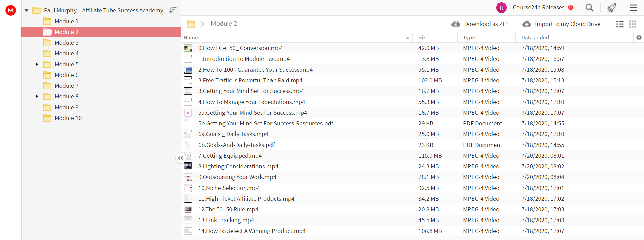Screen dimensions: 644x240
Task: Click the user avatar U icon
Action: point(501,7)
